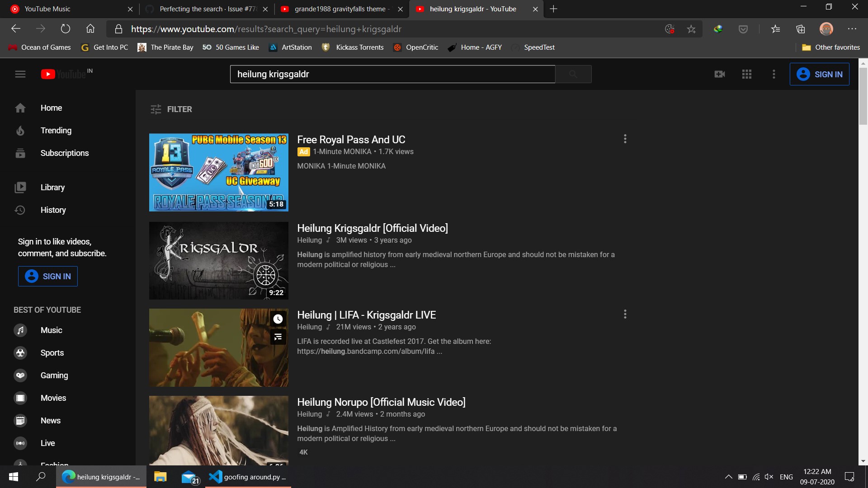Open Get Into PC bookmark
This screenshot has height=488, width=868.
click(104, 47)
